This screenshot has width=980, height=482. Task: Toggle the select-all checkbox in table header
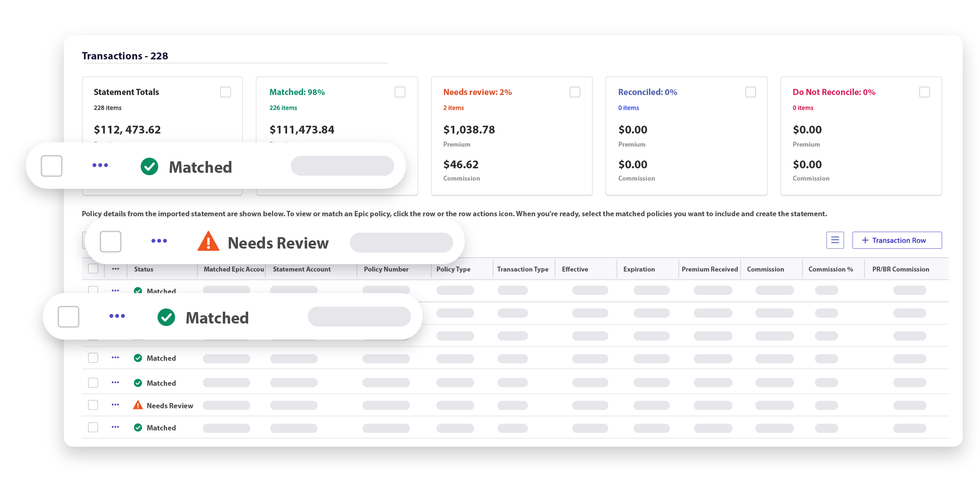point(93,269)
